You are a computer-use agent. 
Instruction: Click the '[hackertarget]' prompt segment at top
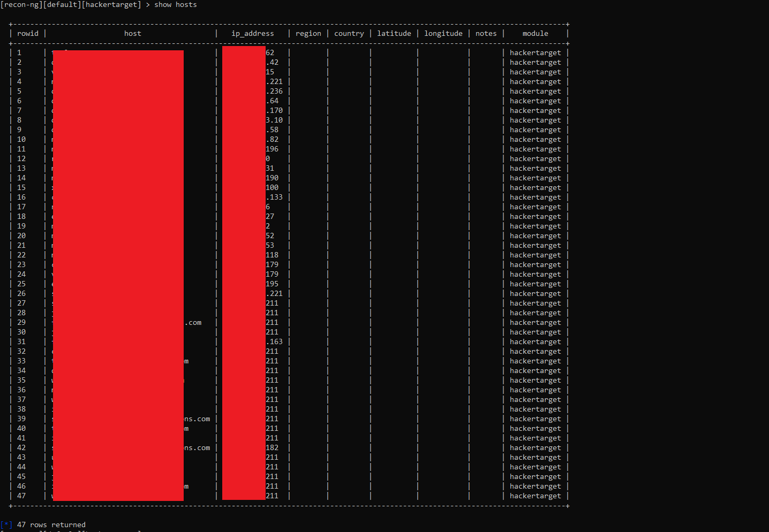click(111, 4)
